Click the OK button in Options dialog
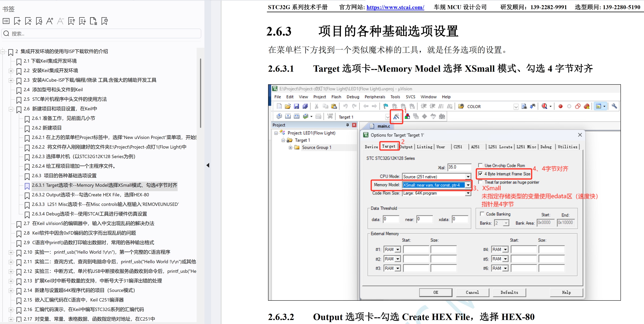 coord(436,292)
